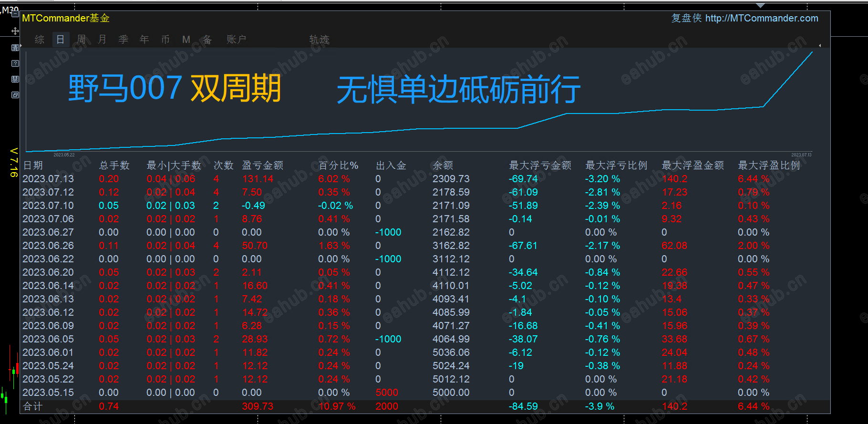This screenshot has height=424, width=868.
Task: Click the 合计 totals row label
Action: [33, 406]
